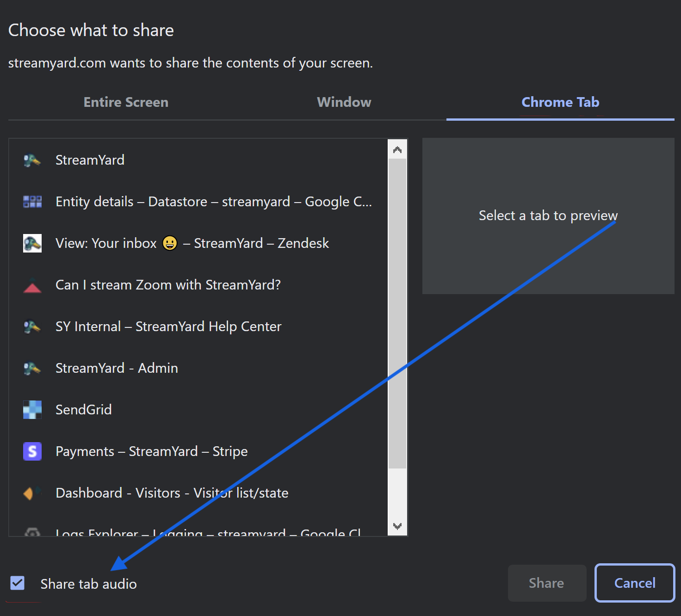
Task: Pick "Can I stream Zoom with StreamYard?" tab
Action: [x=198, y=285]
